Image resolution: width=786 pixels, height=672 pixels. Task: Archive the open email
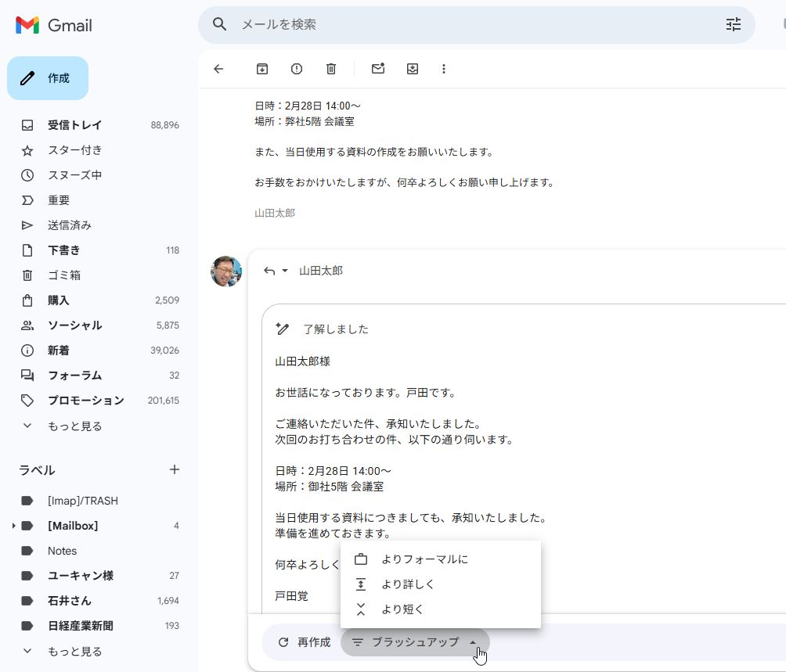tap(261, 69)
